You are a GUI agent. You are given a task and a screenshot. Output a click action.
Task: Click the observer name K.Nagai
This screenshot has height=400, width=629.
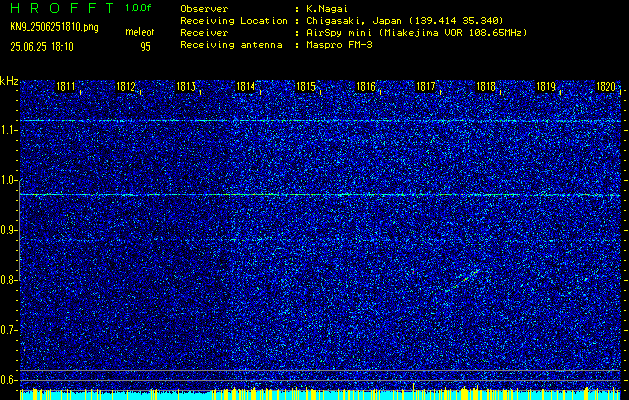click(x=327, y=9)
